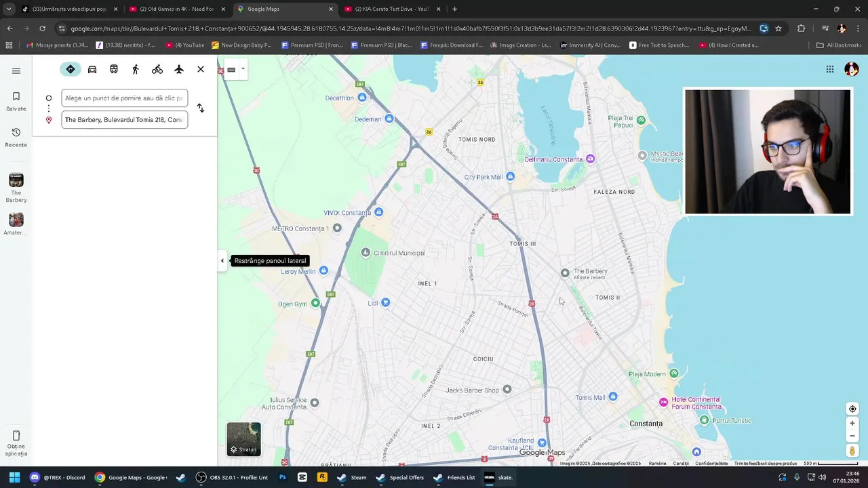Zoom in on the map

tap(852, 423)
